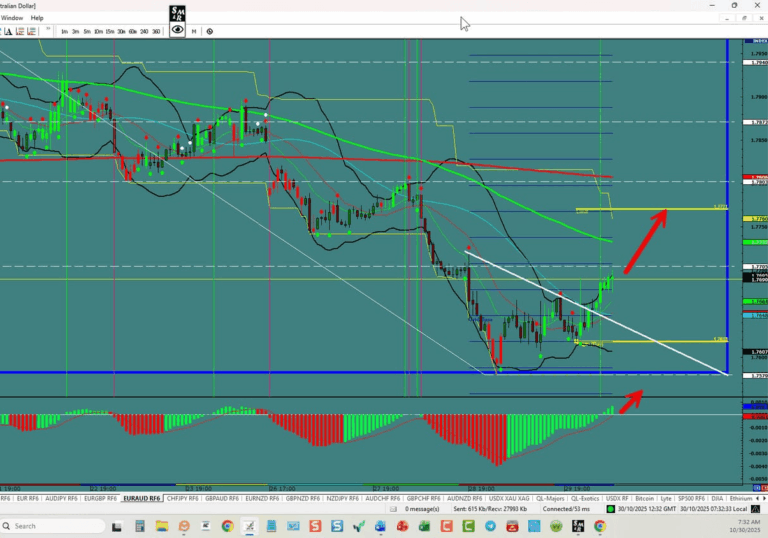Select the text label 'A' tool
Image resolution: width=768 pixels, height=538 pixels.
8,31
